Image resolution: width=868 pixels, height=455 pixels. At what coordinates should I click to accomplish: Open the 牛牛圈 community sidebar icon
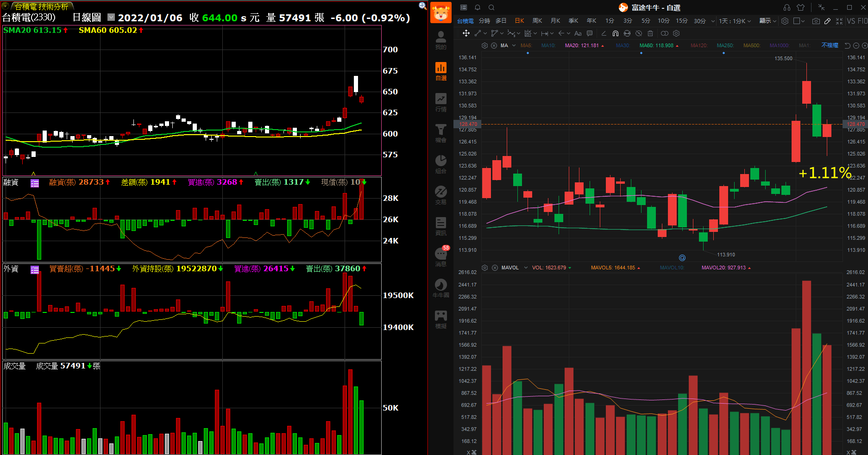click(441, 288)
